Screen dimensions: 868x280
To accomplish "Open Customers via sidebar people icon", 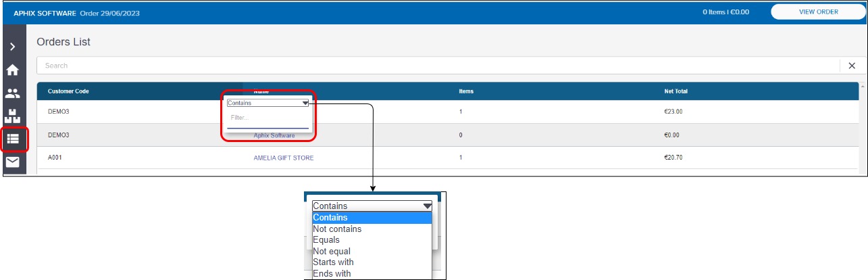I will tap(12, 93).
